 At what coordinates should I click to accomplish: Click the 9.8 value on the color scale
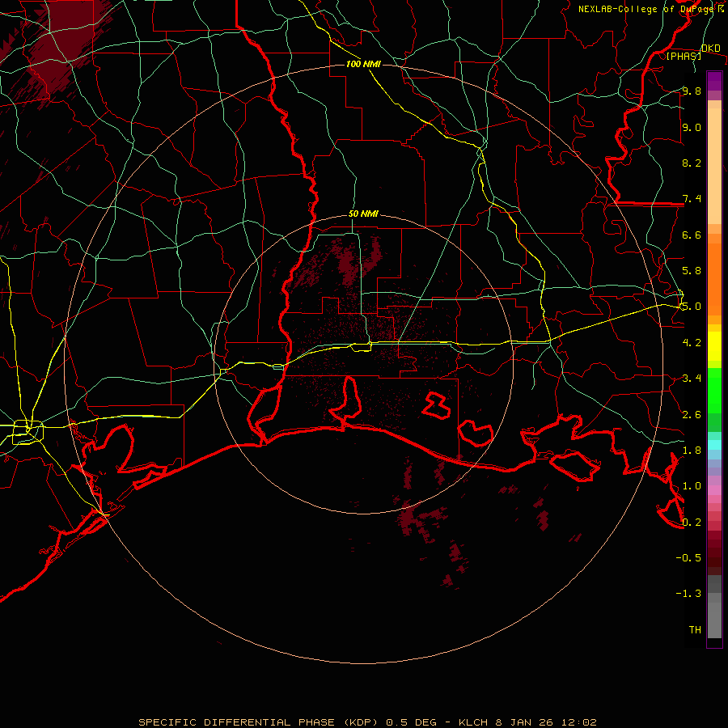point(692,91)
